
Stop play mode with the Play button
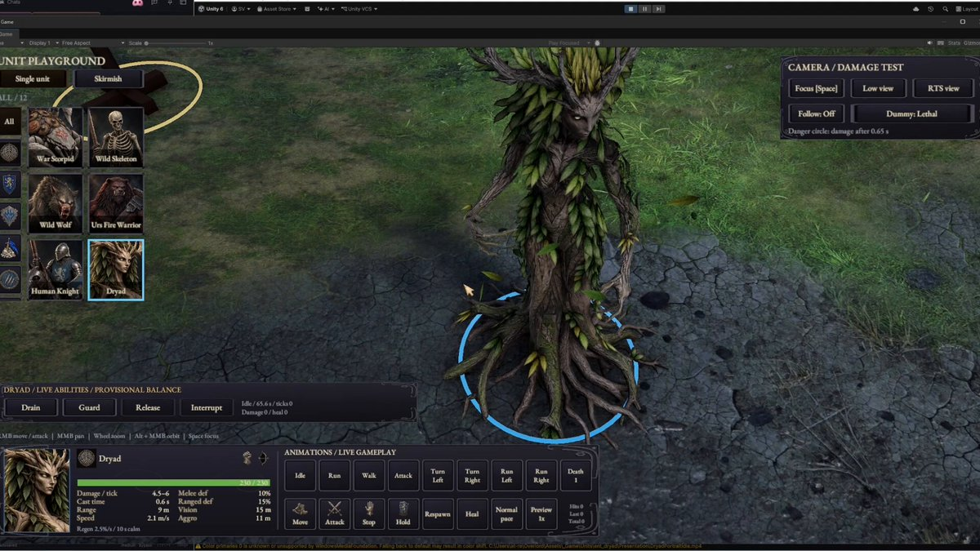pyautogui.click(x=630, y=9)
